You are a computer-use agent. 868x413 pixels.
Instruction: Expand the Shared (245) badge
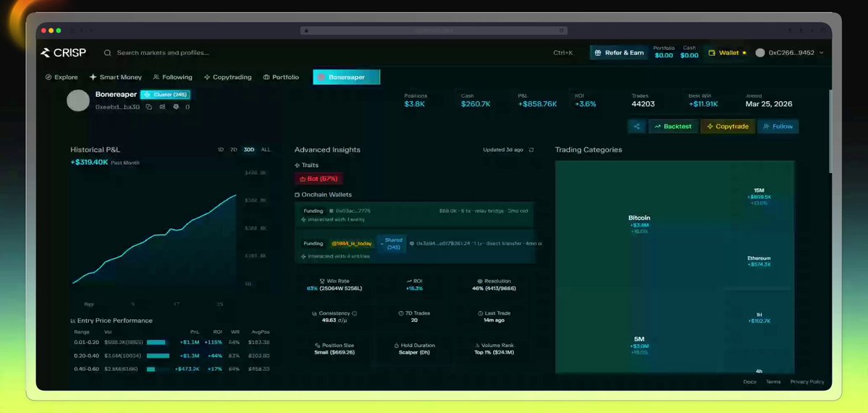point(393,244)
